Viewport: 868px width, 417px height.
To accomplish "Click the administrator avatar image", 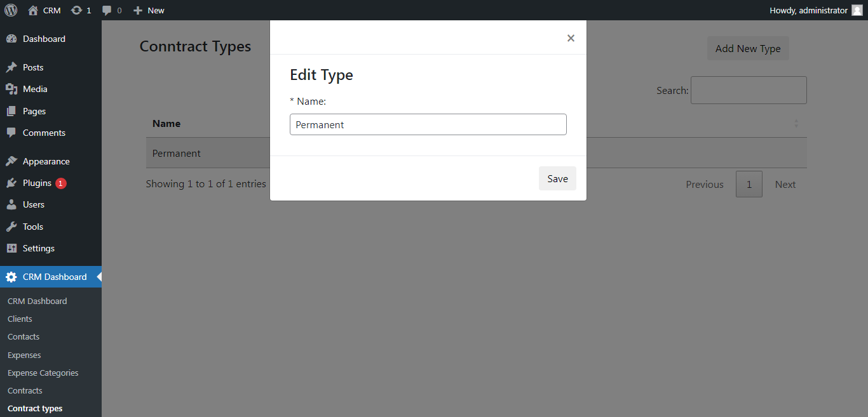I will coord(857,10).
